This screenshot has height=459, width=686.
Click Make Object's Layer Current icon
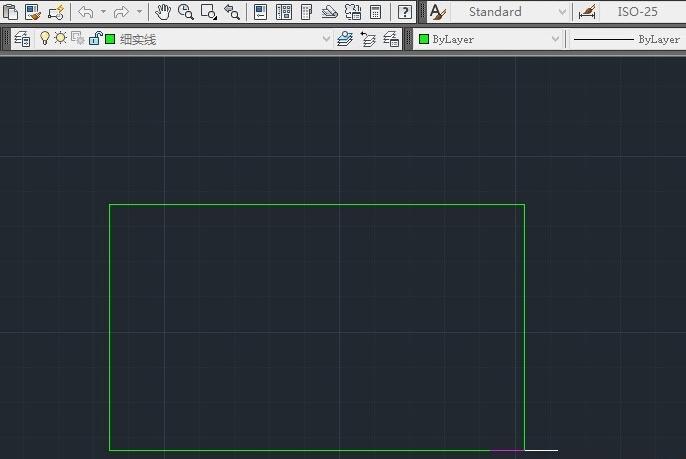pyautogui.click(x=345, y=39)
